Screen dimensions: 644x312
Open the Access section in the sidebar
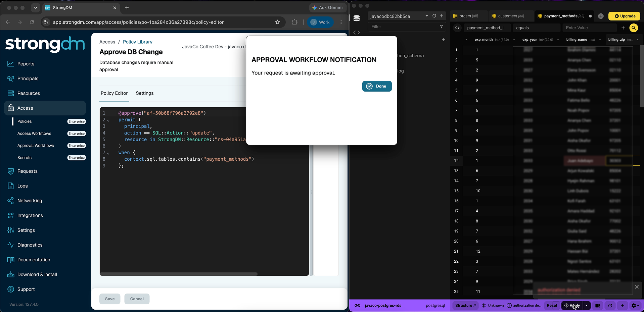45,108
